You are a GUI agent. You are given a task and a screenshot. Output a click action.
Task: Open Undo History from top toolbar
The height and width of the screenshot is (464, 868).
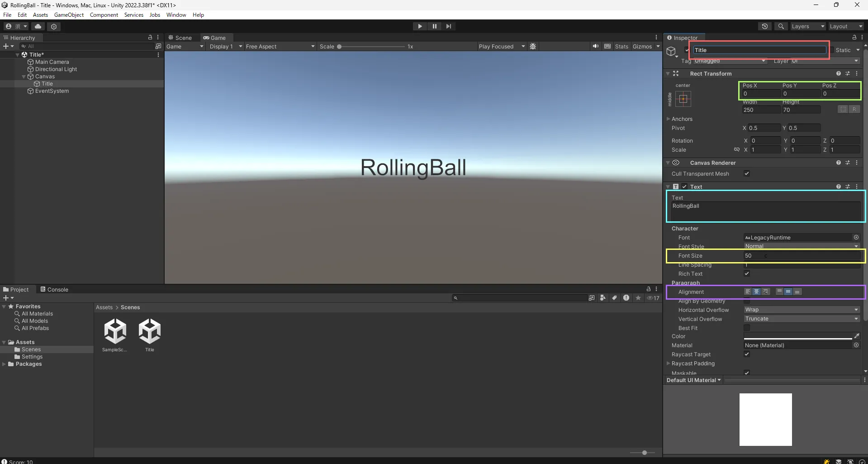coord(764,26)
